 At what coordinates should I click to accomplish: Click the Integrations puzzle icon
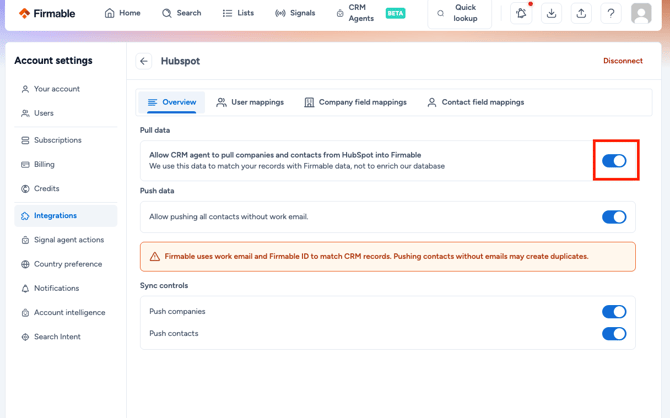point(25,216)
